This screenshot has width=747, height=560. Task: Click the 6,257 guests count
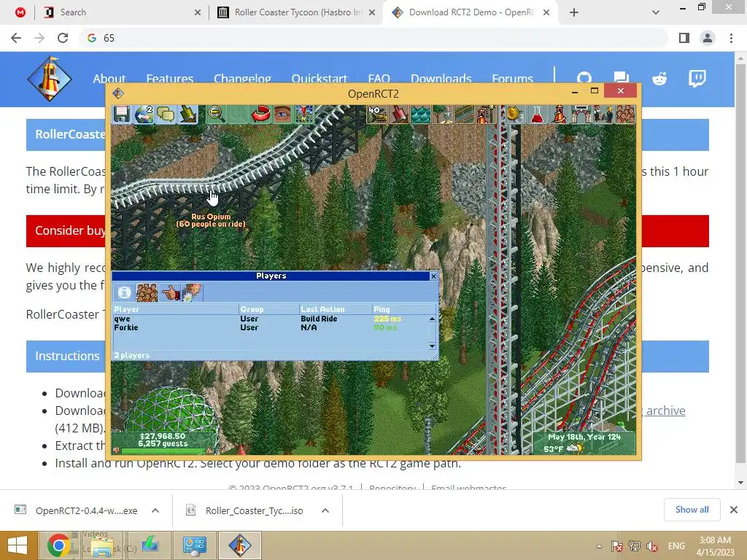tap(163, 444)
